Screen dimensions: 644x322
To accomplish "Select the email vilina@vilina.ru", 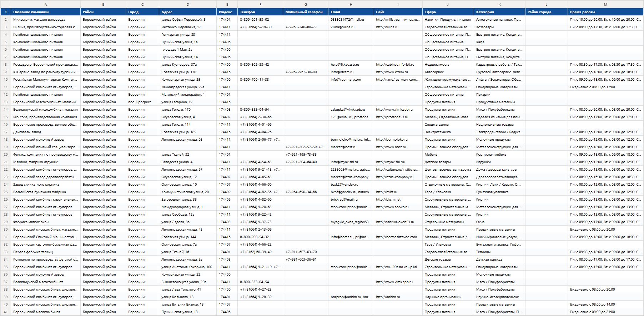I will pyautogui.click(x=351, y=27).
